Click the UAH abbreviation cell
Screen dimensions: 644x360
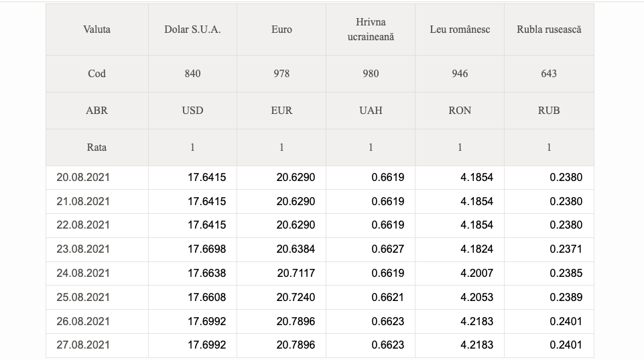(x=371, y=111)
